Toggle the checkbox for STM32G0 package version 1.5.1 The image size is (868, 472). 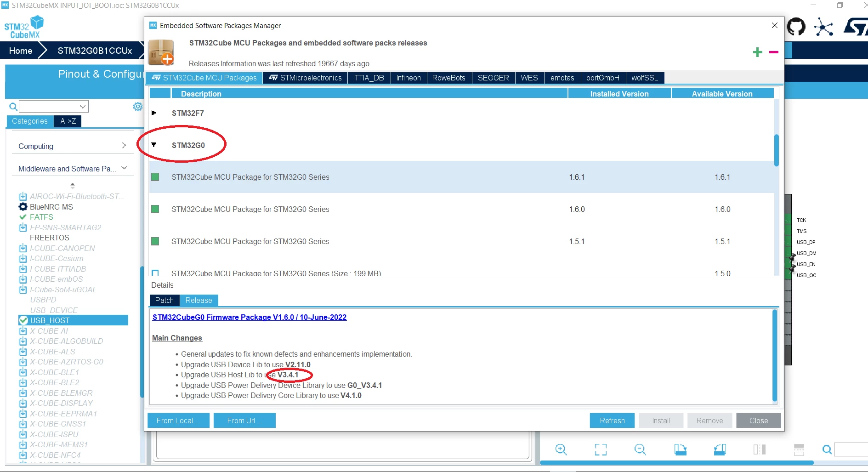pyautogui.click(x=155, y=241)
